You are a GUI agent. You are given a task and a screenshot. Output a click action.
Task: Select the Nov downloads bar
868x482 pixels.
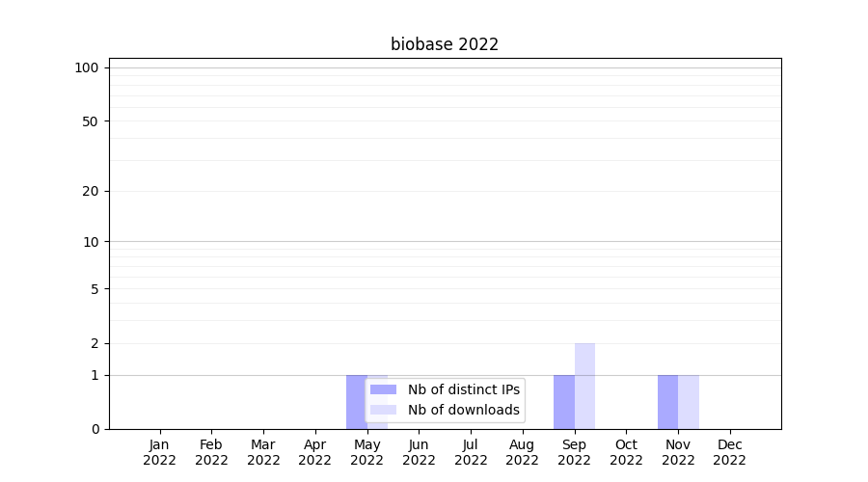pyautogui.click(x=689, y=401)
